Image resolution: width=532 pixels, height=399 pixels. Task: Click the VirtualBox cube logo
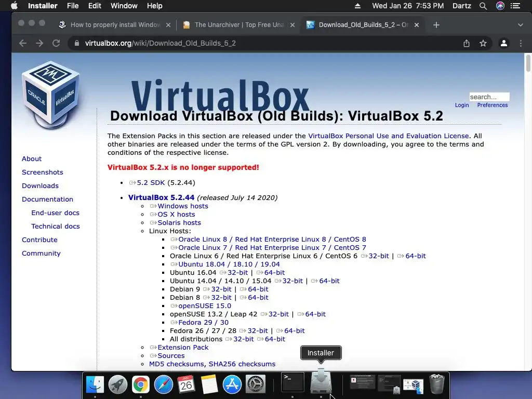coord(51,95)
